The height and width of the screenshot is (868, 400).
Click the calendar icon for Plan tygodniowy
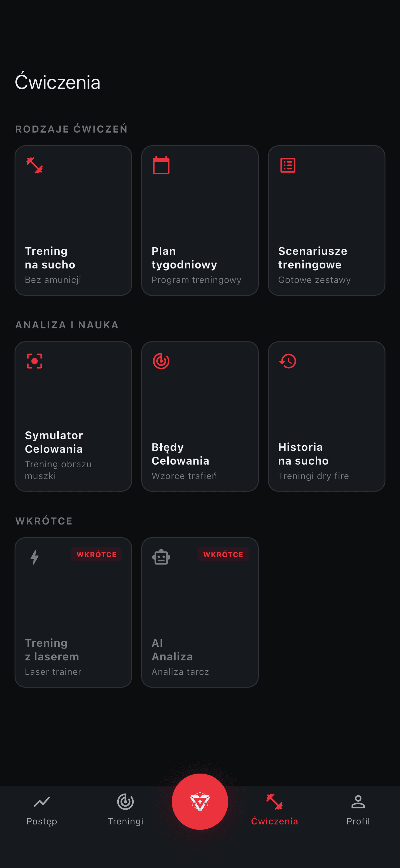coord(161,166)
